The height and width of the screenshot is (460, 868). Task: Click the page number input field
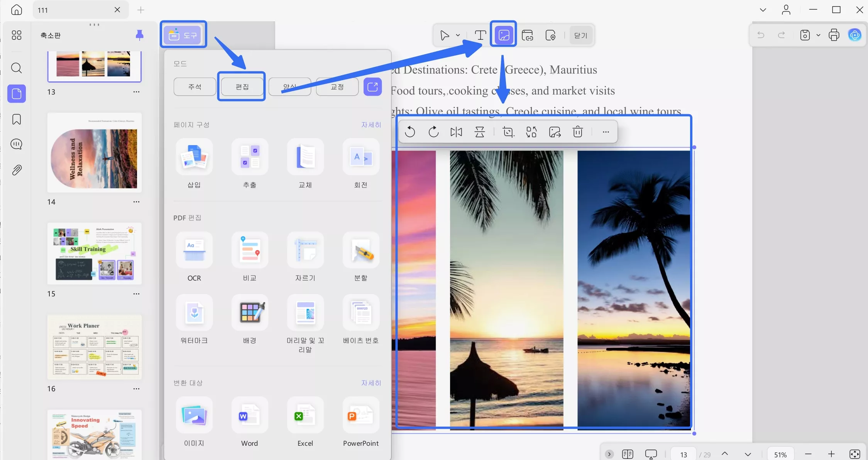(x=684, y=455)
